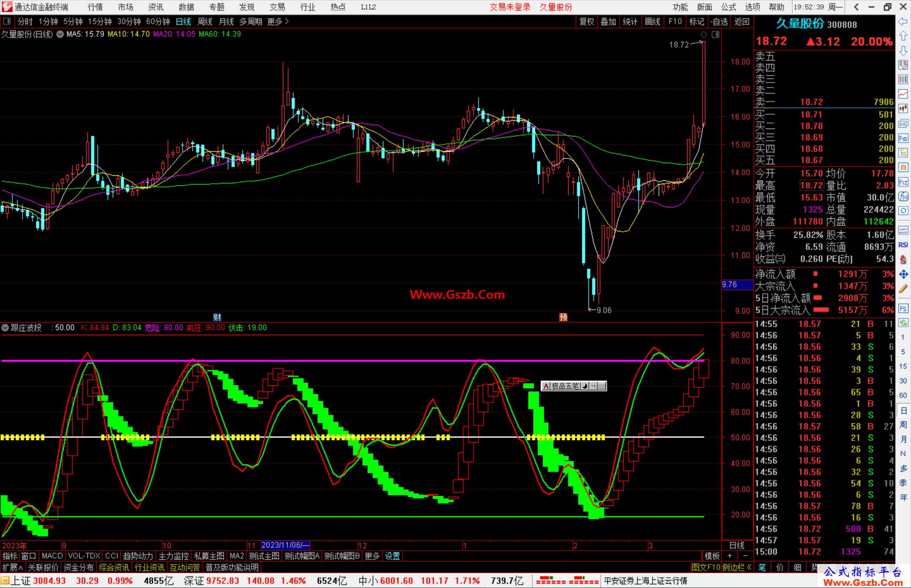This screenshot has width=911, height=588.
Task: Collapse the 侧边栏 side panel toggle
Action: coord(736,567)
